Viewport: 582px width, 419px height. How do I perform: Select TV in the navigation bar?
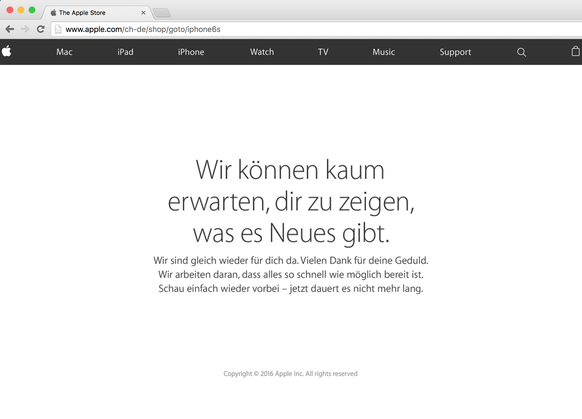[x=323, y=52]
